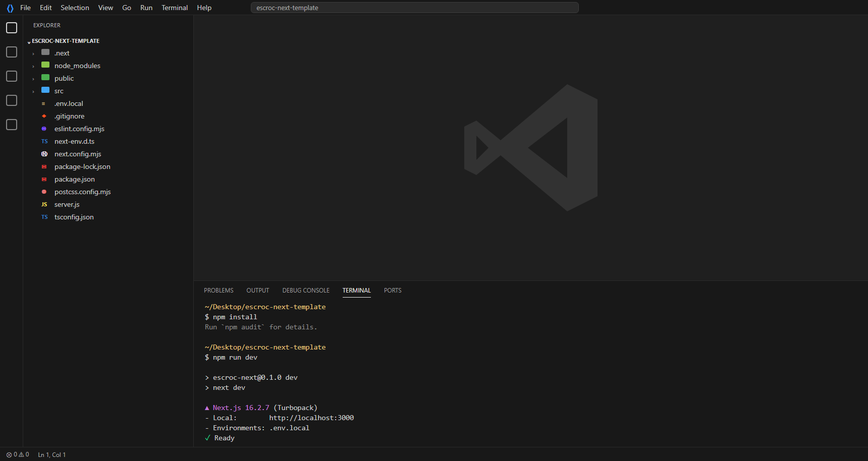Image resolution: width=868 pixels, height=461 pixels.
Task: Select the TERMINAL panel tab
Action: [x=356, y=291]
